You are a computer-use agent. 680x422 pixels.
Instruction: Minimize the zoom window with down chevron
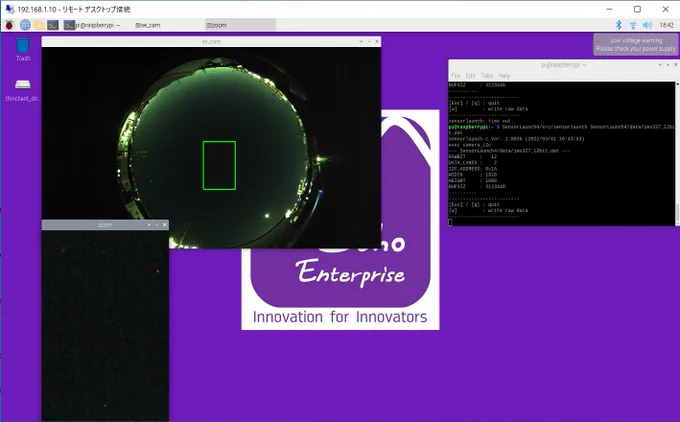pyautogui.click(x=149, y=225)
